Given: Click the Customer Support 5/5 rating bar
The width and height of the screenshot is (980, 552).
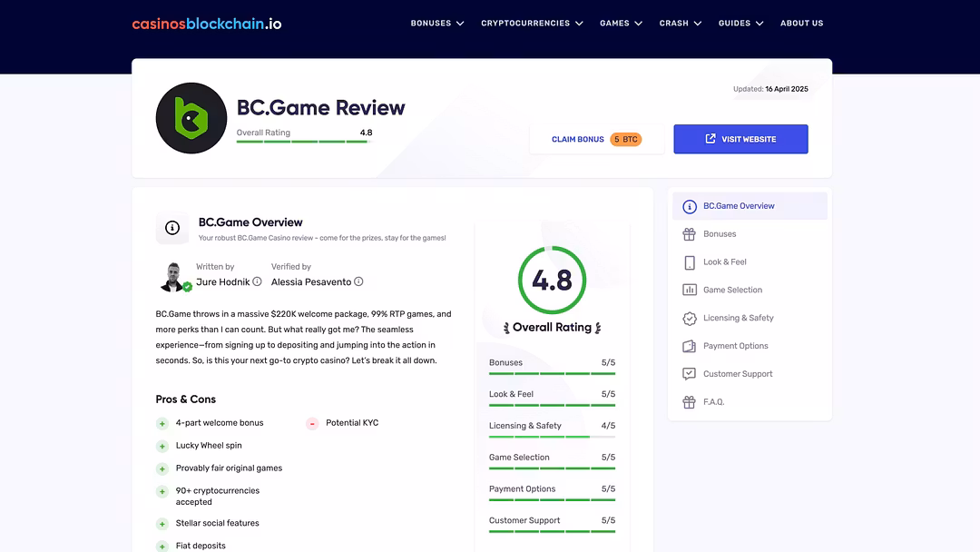Looking at the screenshot, I should tap(553, 531).
